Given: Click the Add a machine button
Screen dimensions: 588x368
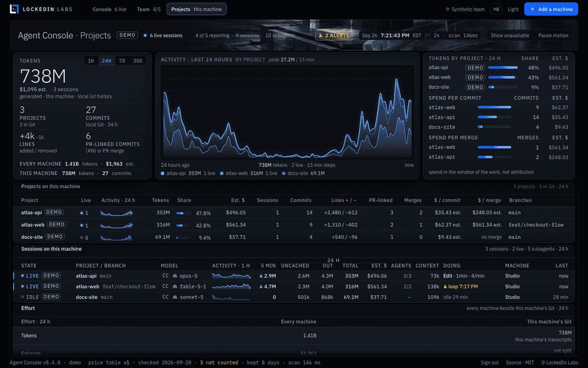Looking at the screenshot, I should [551, 9].
